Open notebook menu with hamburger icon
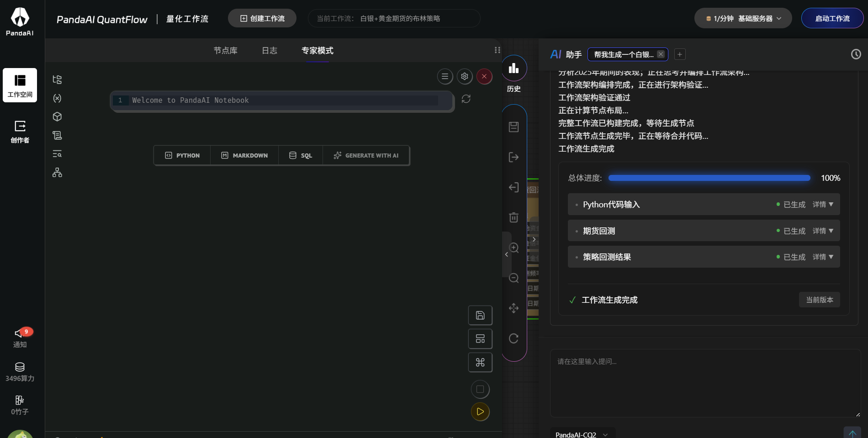 (x=445, y=76)
